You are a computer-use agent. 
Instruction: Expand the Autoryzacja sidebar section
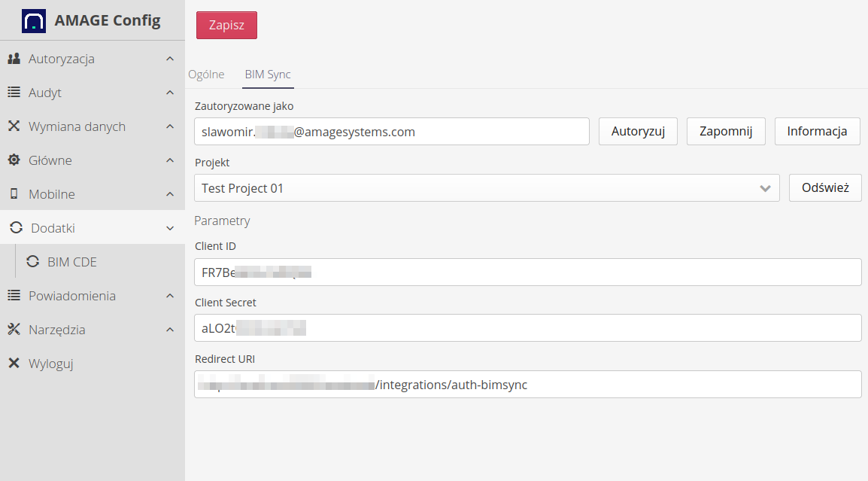tap(169, 59)
